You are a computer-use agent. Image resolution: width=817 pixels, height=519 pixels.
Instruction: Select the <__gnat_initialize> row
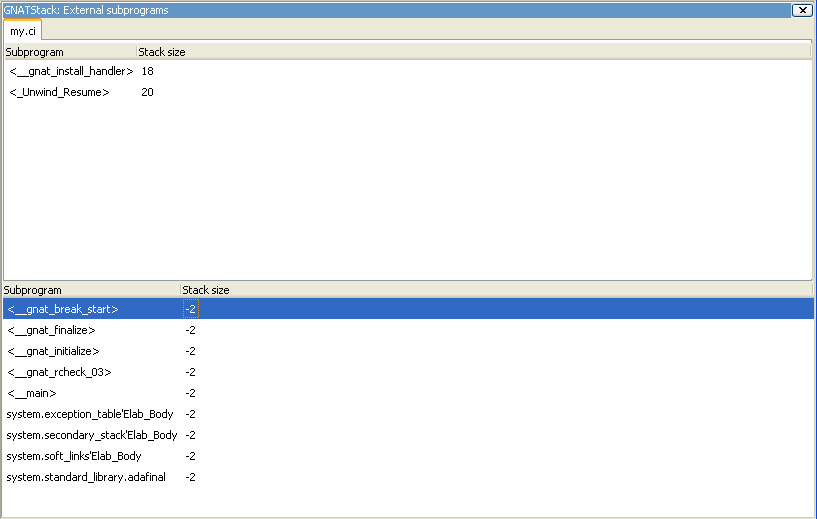coord(53,351)
